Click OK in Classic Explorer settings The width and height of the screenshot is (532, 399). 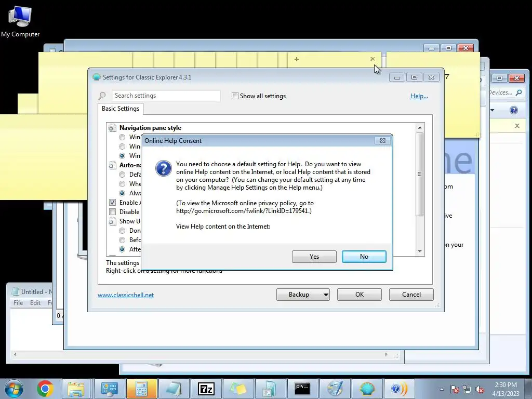click(360, 295)
